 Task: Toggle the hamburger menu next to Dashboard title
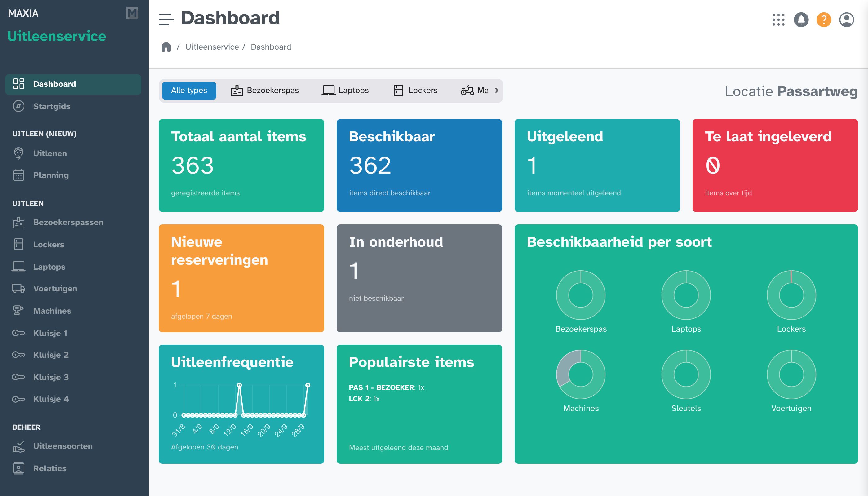click(166, 20)
